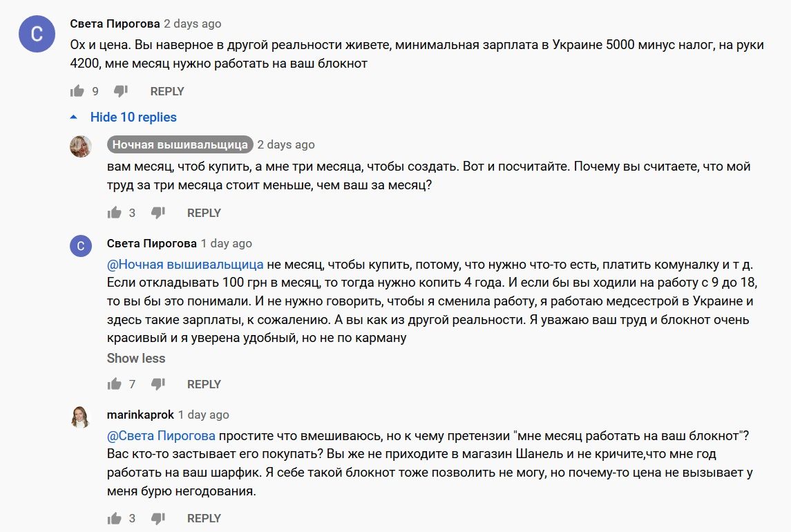Open Ночная вышивальщица channel name badge
791x532 pixels.
tap(180, 144)
